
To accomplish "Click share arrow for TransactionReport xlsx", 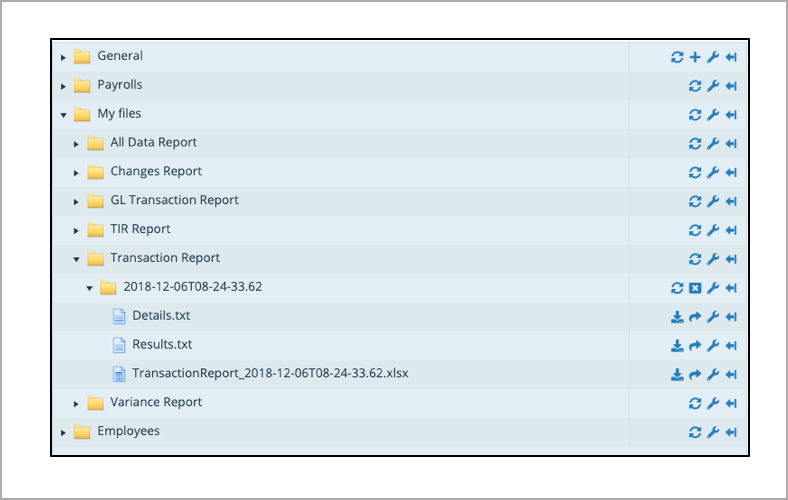I will (x=695, y=375).
